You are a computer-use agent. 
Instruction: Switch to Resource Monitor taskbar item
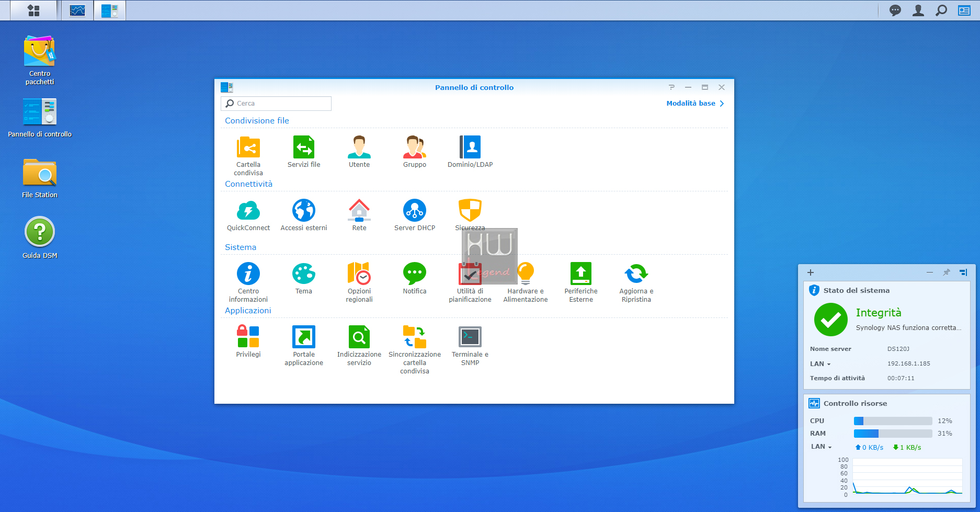click(x=77, y=10)
